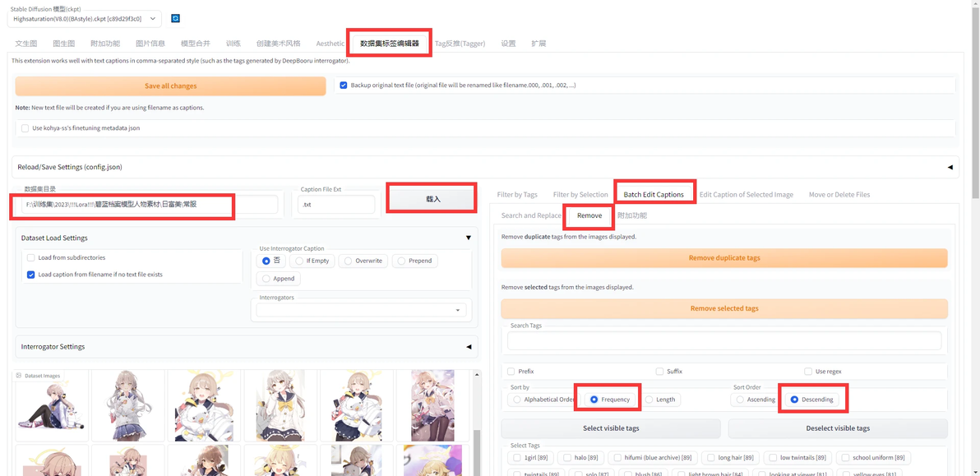Check the 1girl [89] tag
Viewport: 980px width, 476px height.
[530, 458]
